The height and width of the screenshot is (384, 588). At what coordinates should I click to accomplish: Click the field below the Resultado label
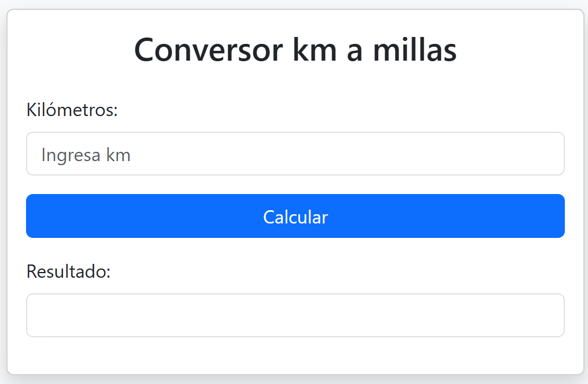coord(295,315)
